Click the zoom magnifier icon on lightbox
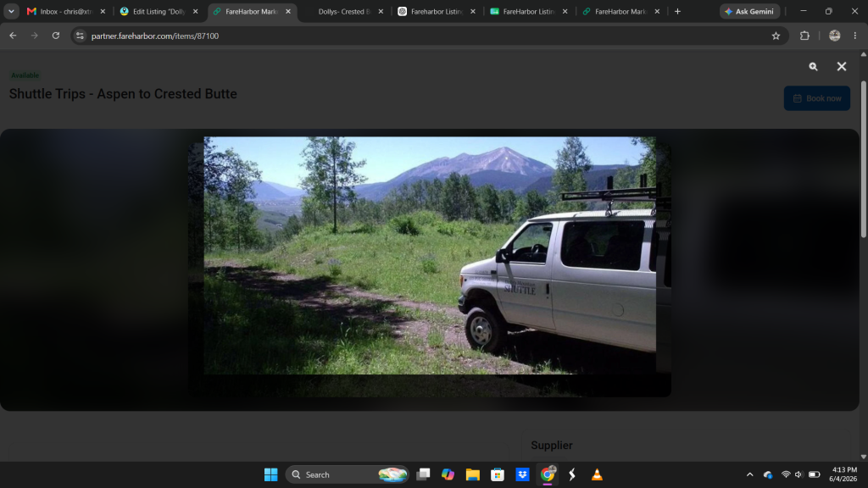 [x=813, y=66]
